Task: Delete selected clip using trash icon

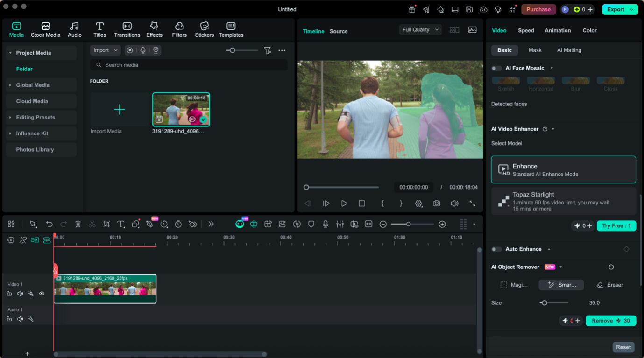Action: point(78,224)
